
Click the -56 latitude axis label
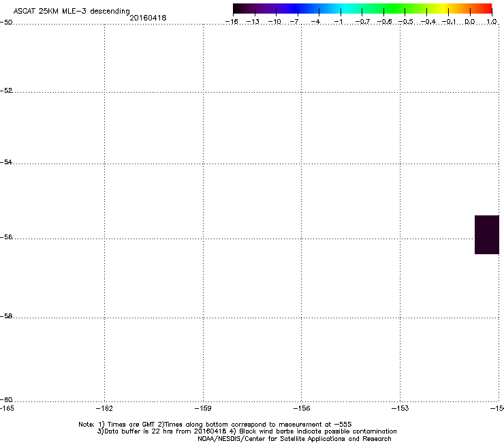6,236
